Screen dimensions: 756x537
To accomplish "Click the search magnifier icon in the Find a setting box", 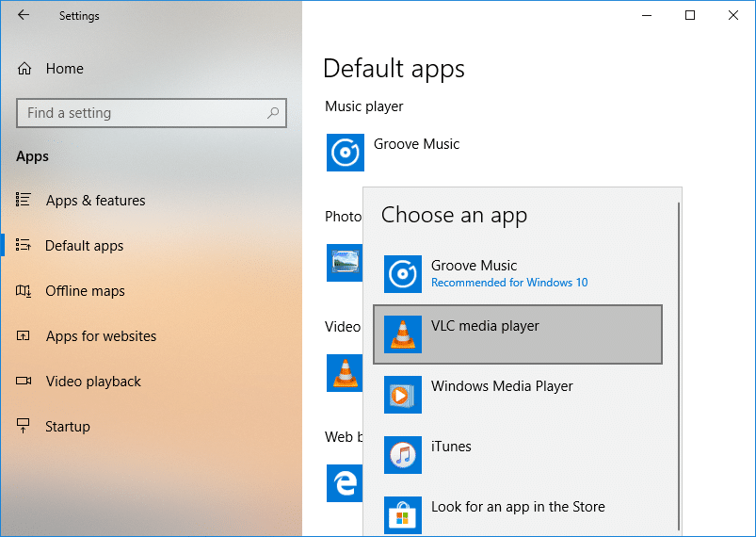I will 273,113.
